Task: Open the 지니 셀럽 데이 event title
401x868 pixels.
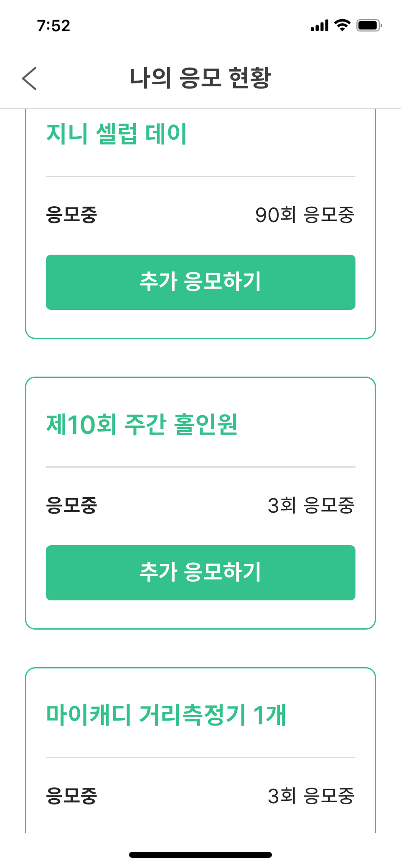Action: (116, 134)
